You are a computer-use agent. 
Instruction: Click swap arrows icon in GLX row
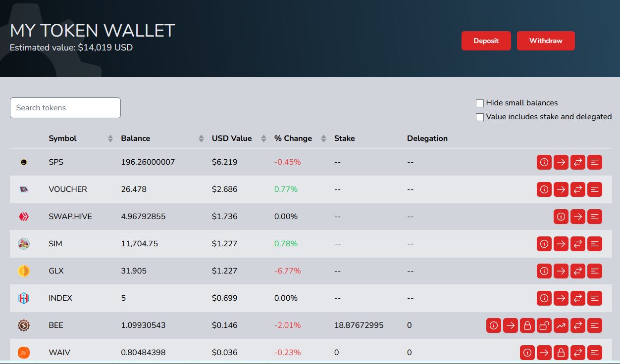tap(578, 271)
